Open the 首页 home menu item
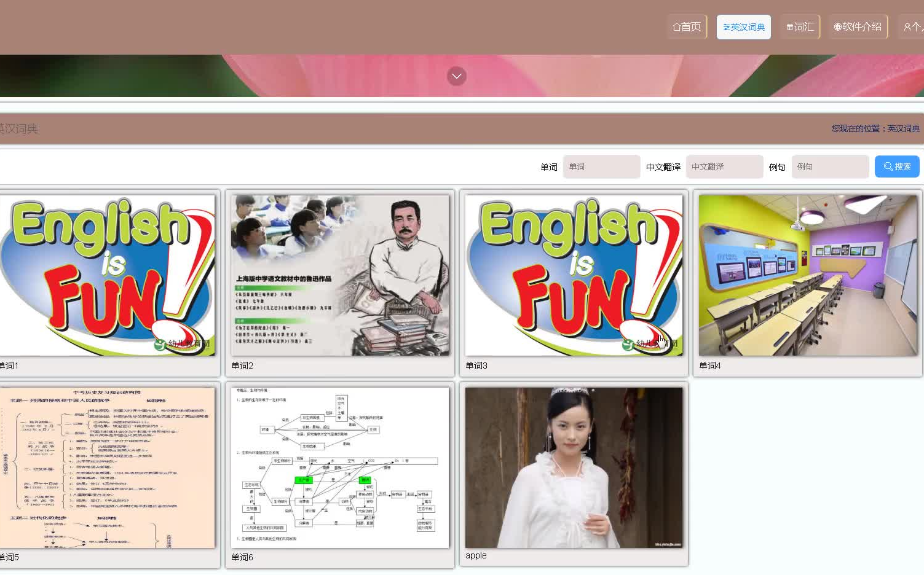Screen dimensions: 924x575 (687, 27)
